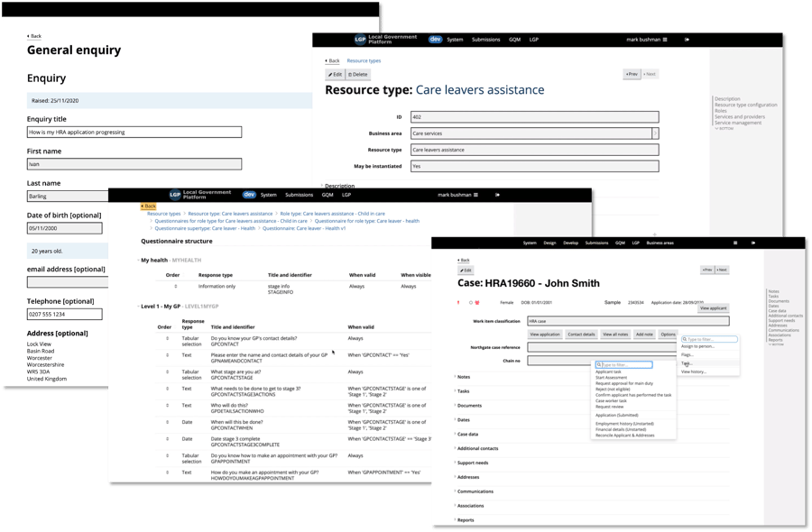Open LGP menu in Questionnaire window
This screenshot has height=532, width=812.
[346, 195]
